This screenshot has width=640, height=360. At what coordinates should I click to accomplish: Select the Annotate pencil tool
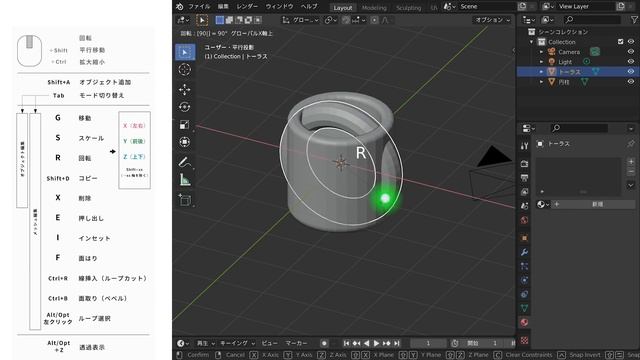click(x=184, y=162)
